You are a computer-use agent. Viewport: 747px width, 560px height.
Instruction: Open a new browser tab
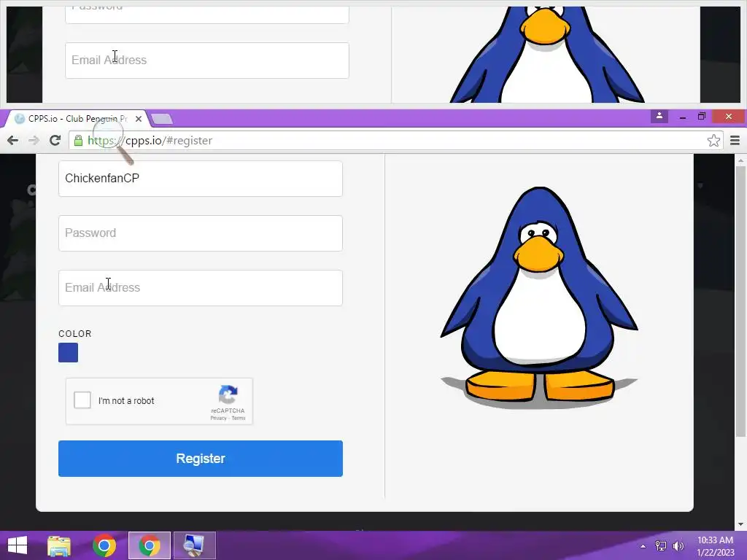161,119
